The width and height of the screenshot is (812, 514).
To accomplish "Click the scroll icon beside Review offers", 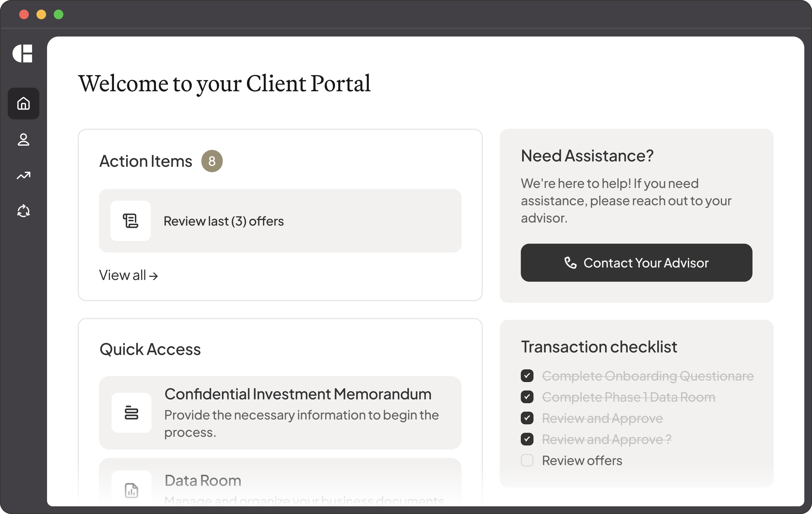I will click(x=131, y=221).
